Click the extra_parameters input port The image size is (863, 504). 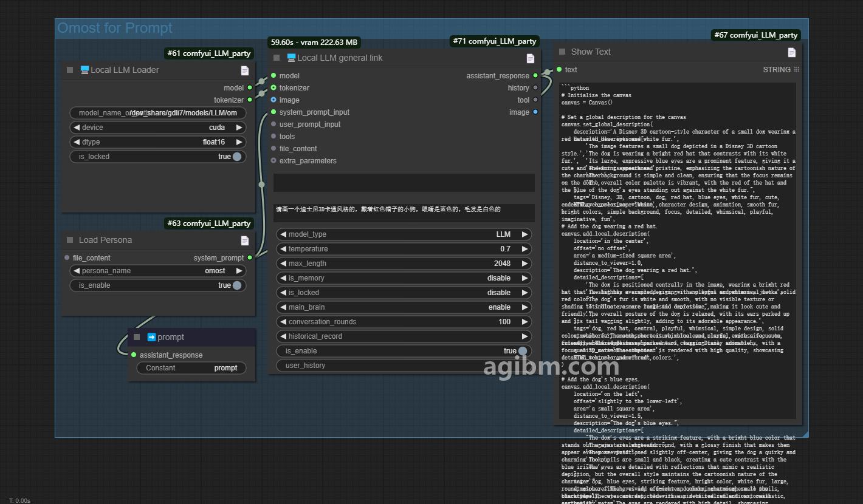pyautogui.click(x=273, y=161)
